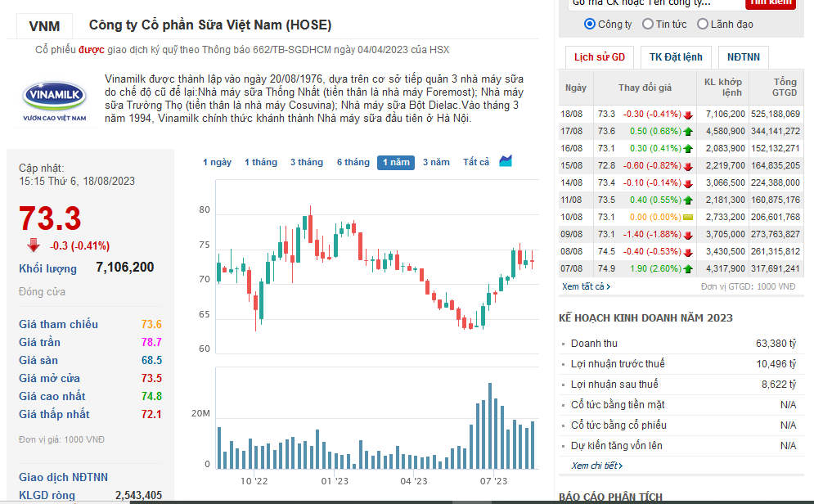Select the Công ty radio option

point(590,24)
